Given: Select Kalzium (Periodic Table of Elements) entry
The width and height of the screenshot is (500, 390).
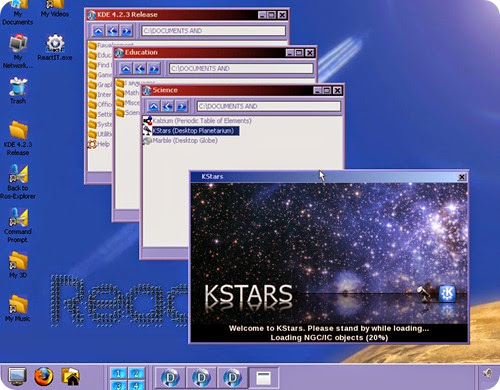Looking at the screenshot, I should click(x=197, y=121).
